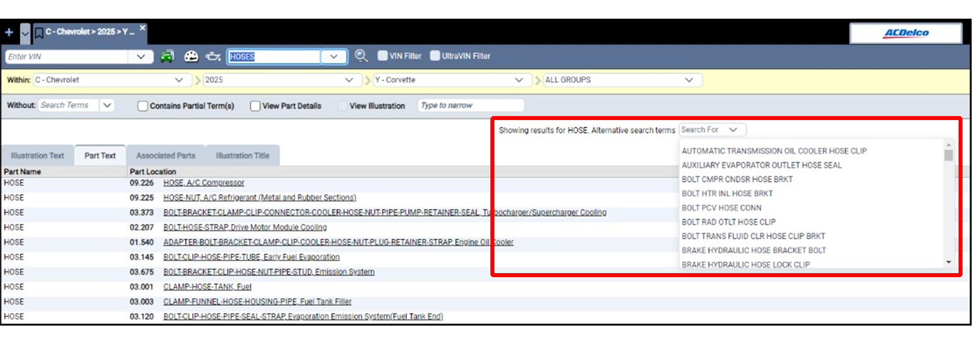Viewport: 980px width, 355px height.
Task: Enable the VIN Filter checkbox
Action: tap(382, 56)
